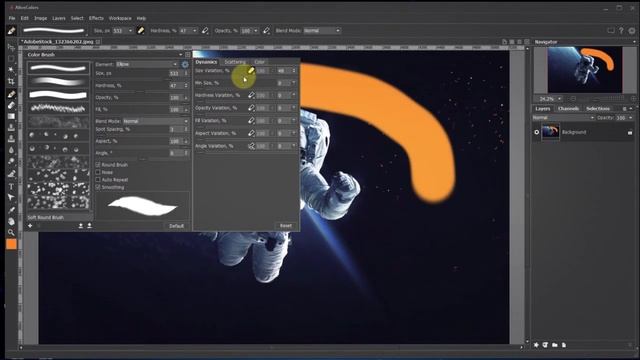Expand the Size dropdown arrow in options bar
Image resolution: width=640 pixels, height=360 pixels.
click(130, 31)
